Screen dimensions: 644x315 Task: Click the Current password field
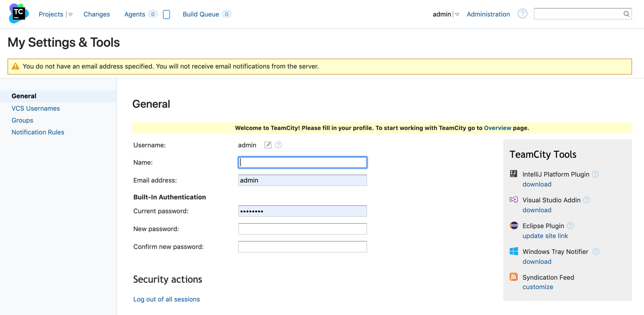[x=303, y=211]
